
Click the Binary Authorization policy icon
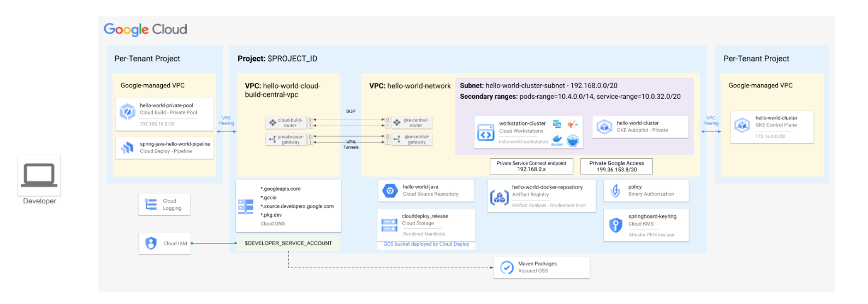coord(616,191)
